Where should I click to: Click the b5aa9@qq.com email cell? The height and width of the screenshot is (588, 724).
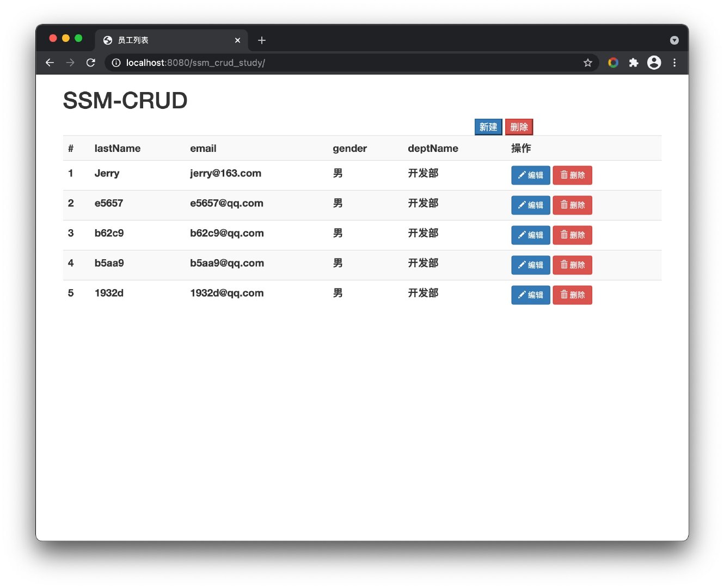(x=227, y=263)
